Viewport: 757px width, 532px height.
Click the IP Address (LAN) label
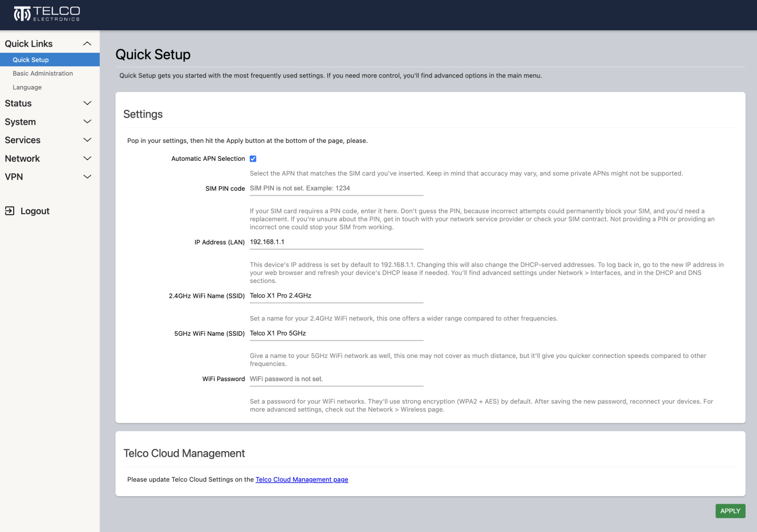(x=220, y=242)
